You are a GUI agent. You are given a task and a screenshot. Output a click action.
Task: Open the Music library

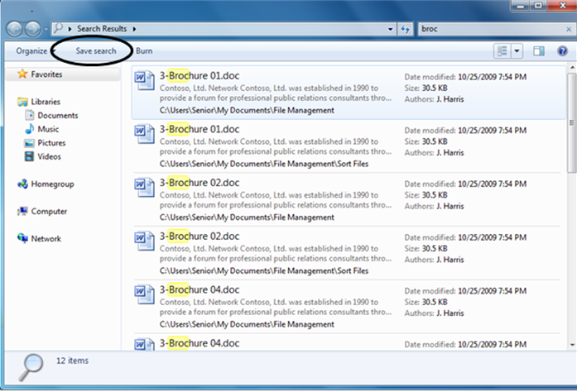tap(48, 129)
